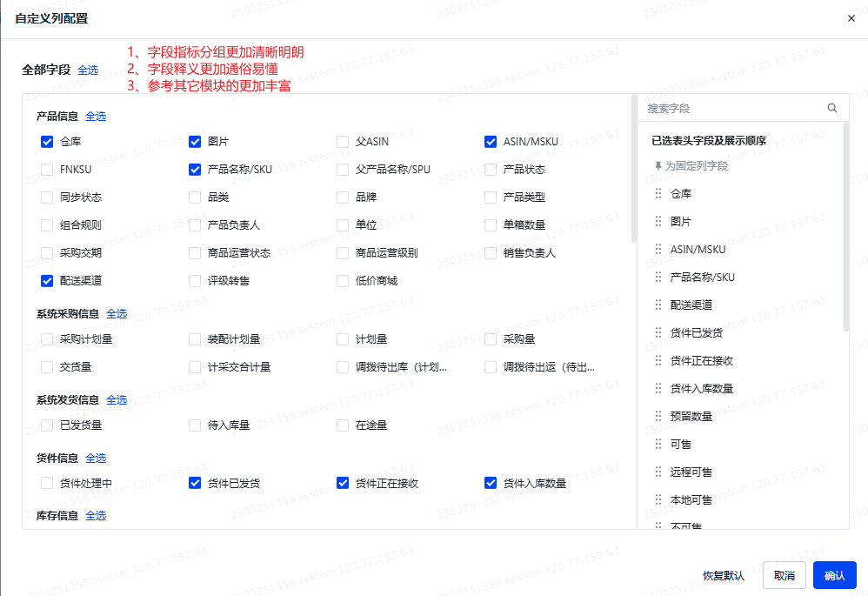This screenshot has height=596, width=868.
Task: Uncheck the ASIN/MSKU checkbox
Action: [x=491, y=142]
